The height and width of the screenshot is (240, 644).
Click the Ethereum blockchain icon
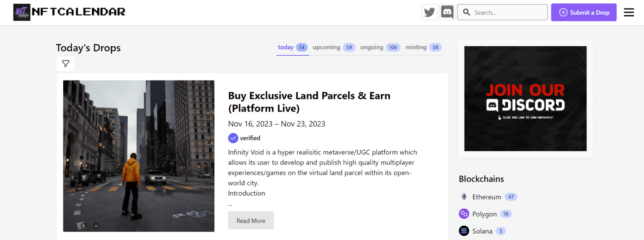464,197
